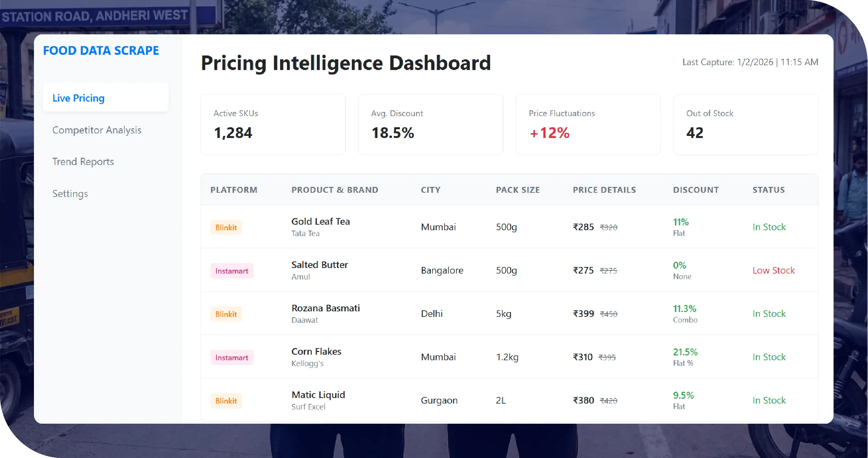Screen dimensions: 868x458
Task: Open Trend Reports in sidebar
Action: [83, 162]
